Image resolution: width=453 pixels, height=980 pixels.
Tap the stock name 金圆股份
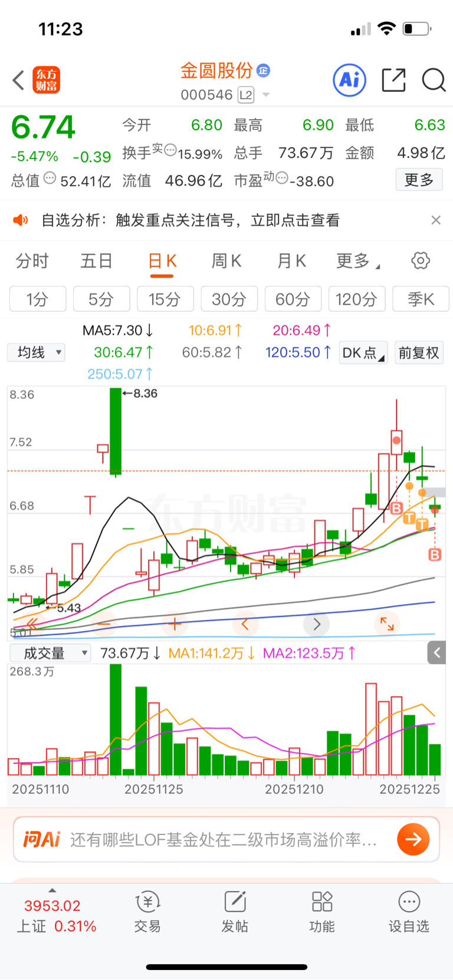(216, 71)
